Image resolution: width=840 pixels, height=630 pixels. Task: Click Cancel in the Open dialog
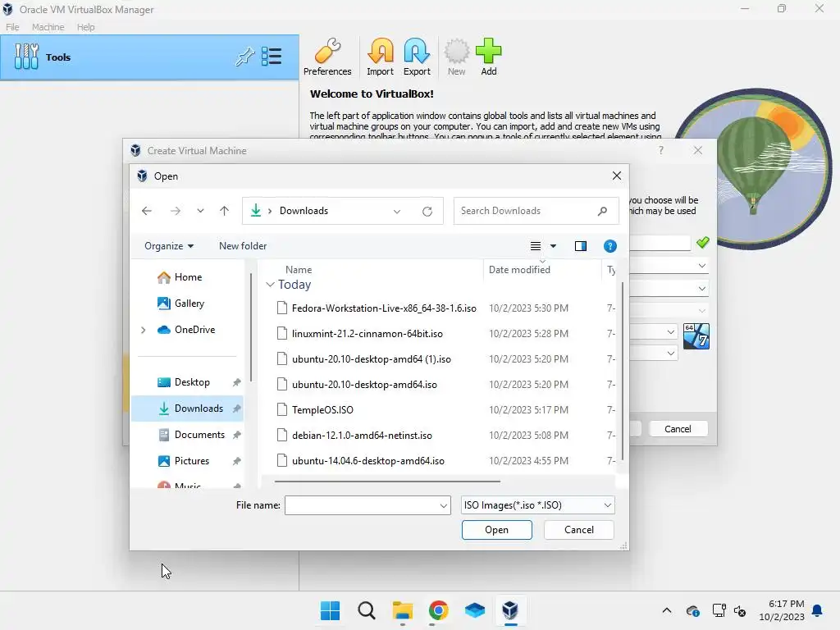click(578, 530)
